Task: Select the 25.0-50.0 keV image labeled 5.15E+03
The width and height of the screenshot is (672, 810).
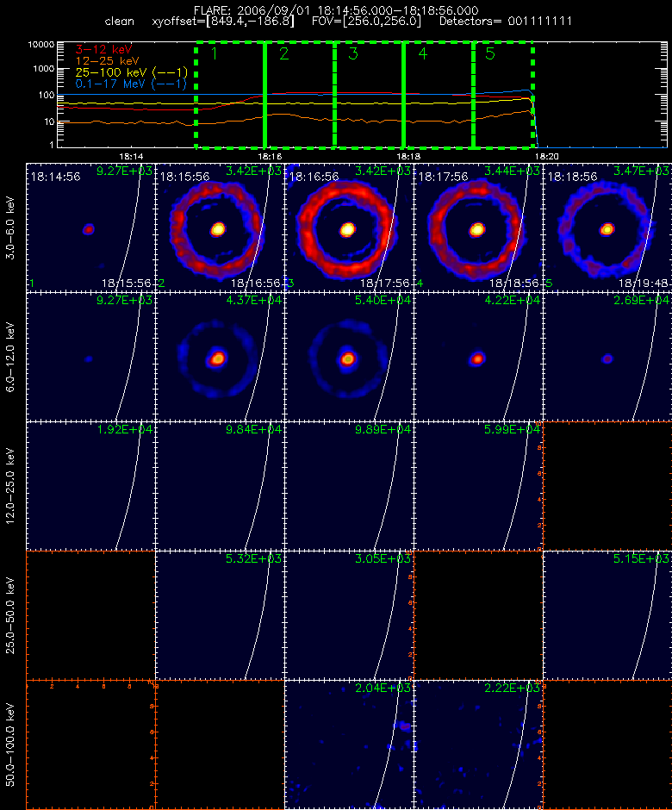Action: click(x=607, y=615)
